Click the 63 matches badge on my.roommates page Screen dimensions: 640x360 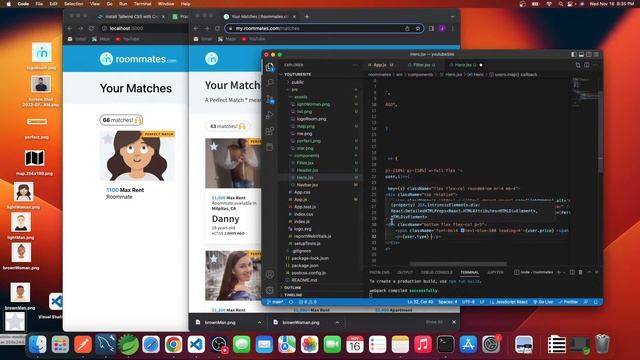(x=228, y=126)
